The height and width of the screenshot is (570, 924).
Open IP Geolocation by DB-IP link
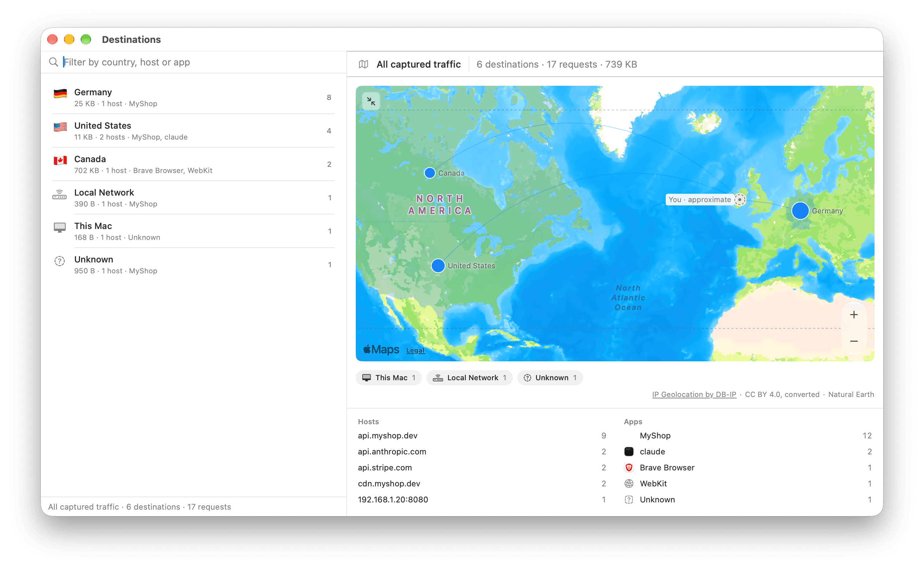point(694,394)
